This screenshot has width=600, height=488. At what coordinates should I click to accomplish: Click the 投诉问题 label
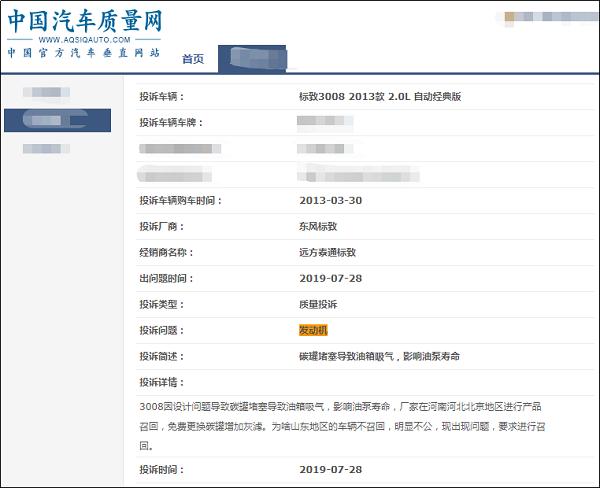[161, 330]
